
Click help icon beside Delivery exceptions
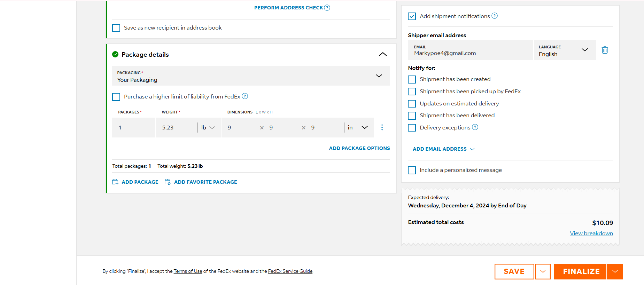(475, 127)
